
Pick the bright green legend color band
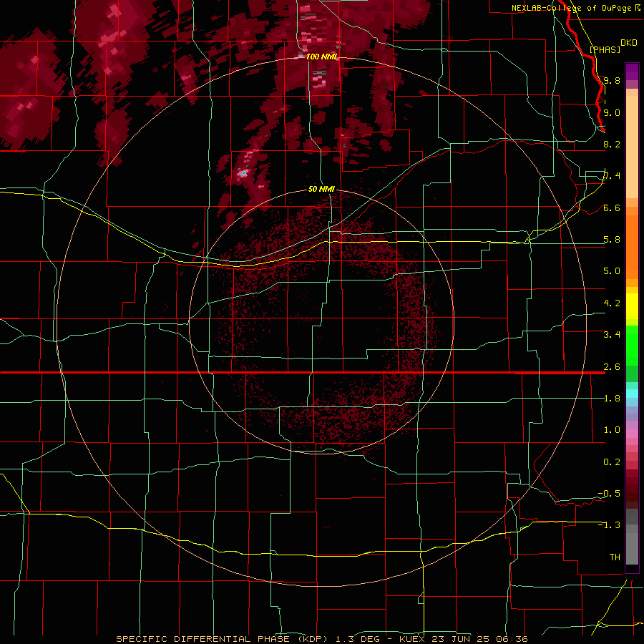coord(632,346)
